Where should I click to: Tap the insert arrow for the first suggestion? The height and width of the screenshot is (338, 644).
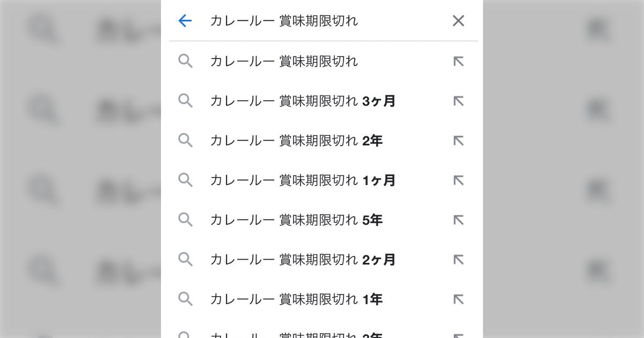(458, 61)
